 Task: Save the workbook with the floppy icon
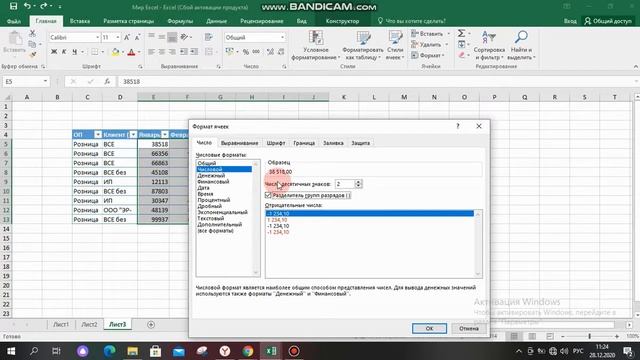[x=13, y=6]
